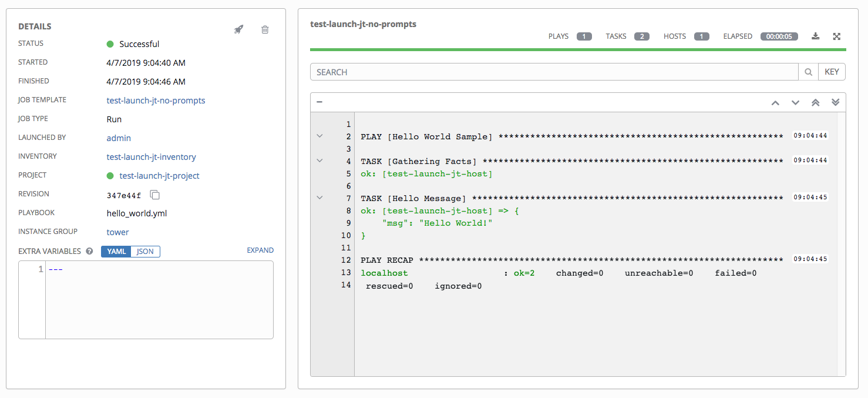Select the ELAPSED 00:00:05 badge

point(779,36)
